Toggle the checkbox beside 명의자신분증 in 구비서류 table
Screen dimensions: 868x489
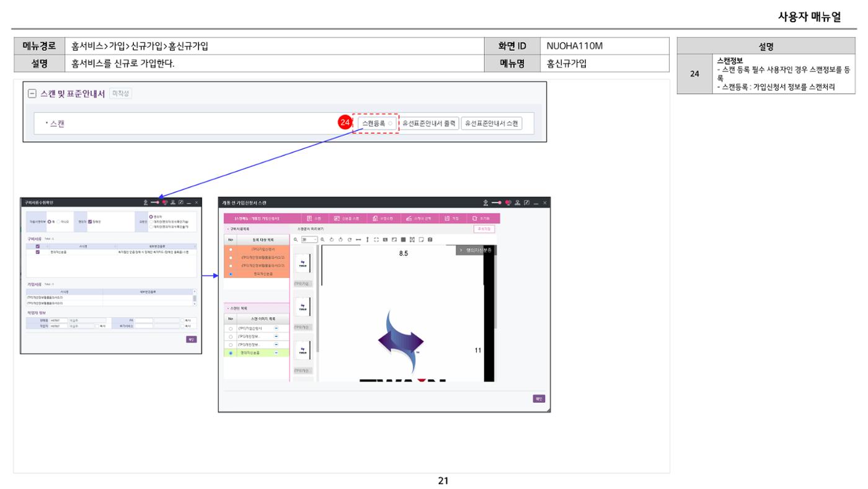click(38, 252)
